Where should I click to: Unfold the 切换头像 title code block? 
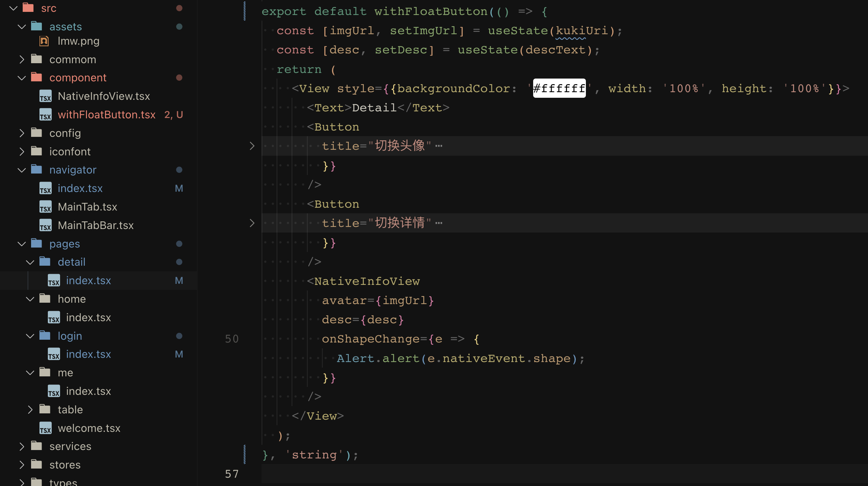252,146
